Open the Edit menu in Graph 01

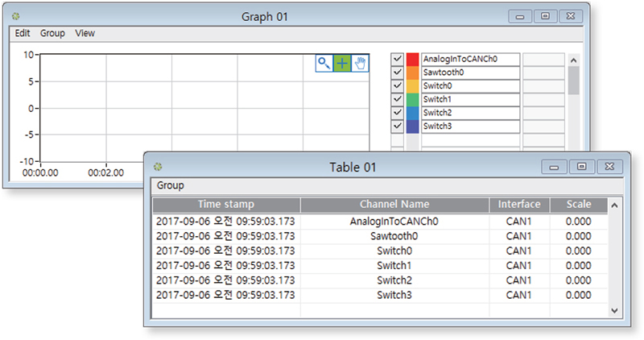click(23, 34)
